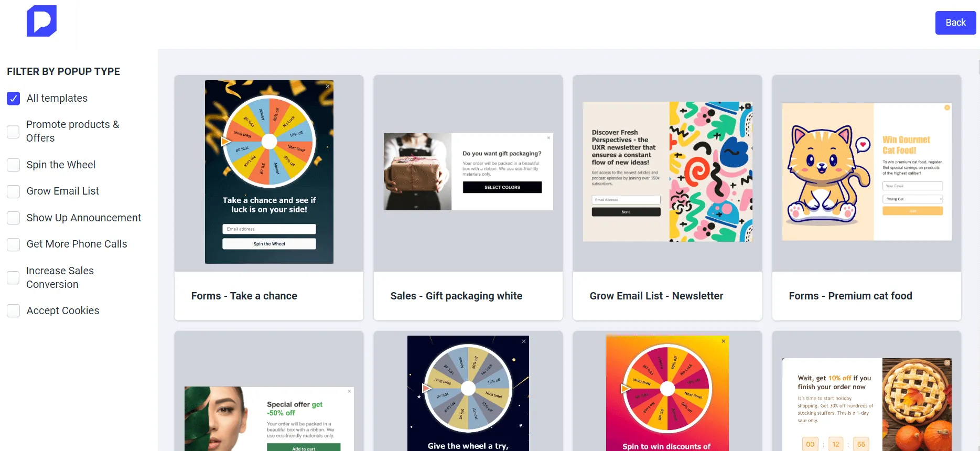Tick the Accept Cookies checkbox

14,310
